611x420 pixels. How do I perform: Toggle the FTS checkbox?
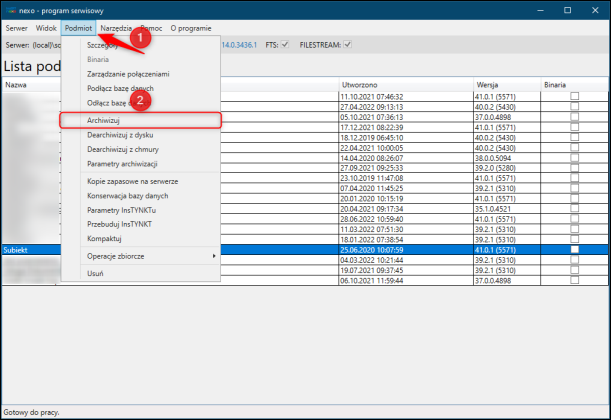(x=285, y=44)
